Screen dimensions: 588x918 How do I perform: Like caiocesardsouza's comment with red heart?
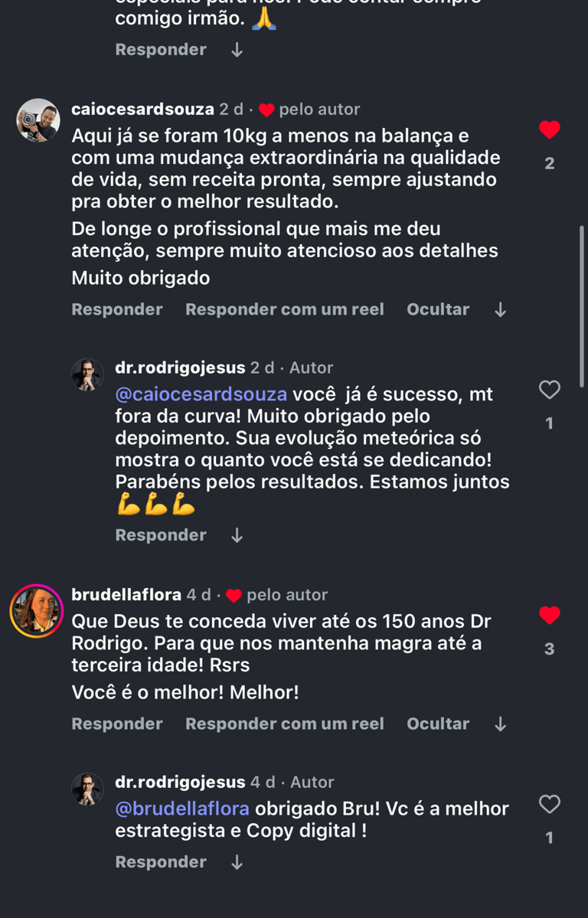(x=550, y=129)
